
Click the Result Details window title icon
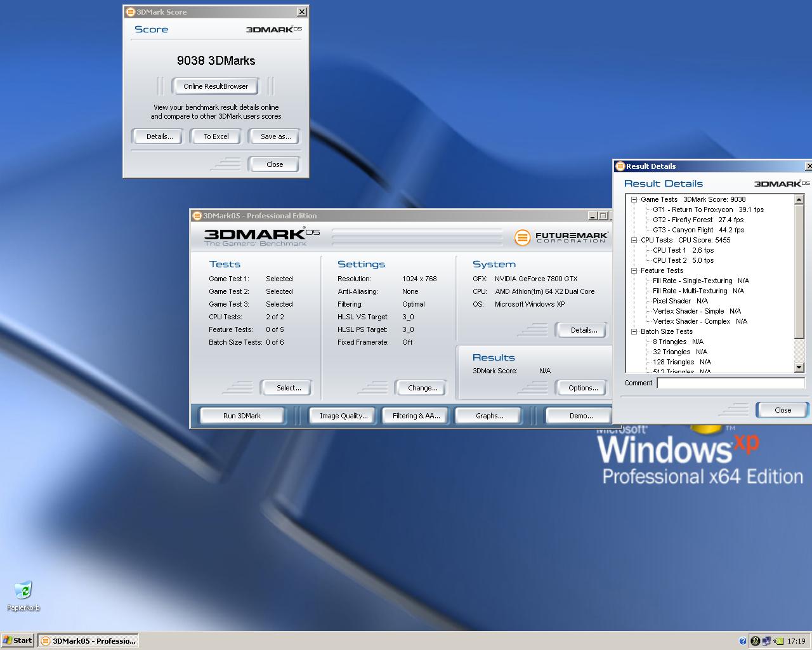pyautogui.click(x=620, y=166)
